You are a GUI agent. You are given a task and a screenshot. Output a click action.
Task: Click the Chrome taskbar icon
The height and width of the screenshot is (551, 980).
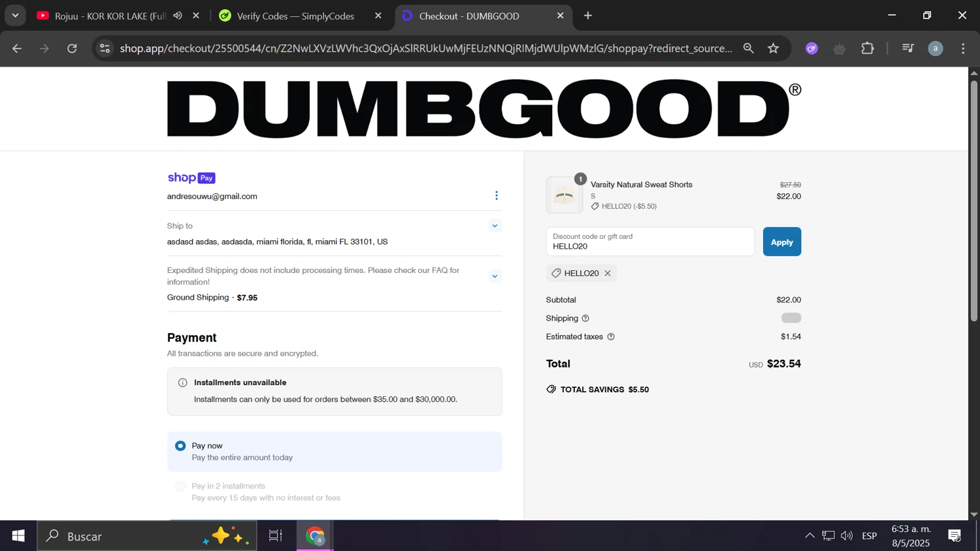315,536
